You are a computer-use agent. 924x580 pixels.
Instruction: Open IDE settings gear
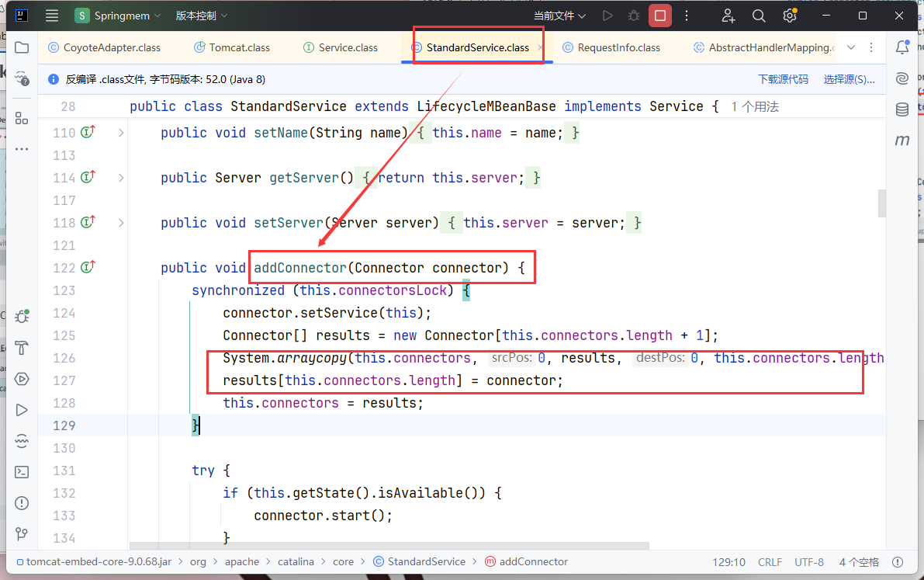[789, 16]
